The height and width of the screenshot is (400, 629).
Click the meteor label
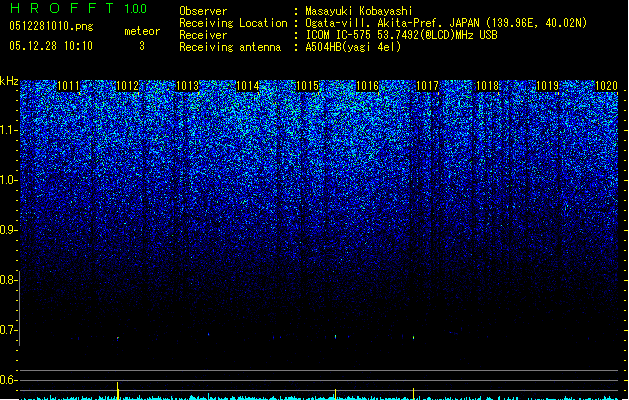coord(142,31)
